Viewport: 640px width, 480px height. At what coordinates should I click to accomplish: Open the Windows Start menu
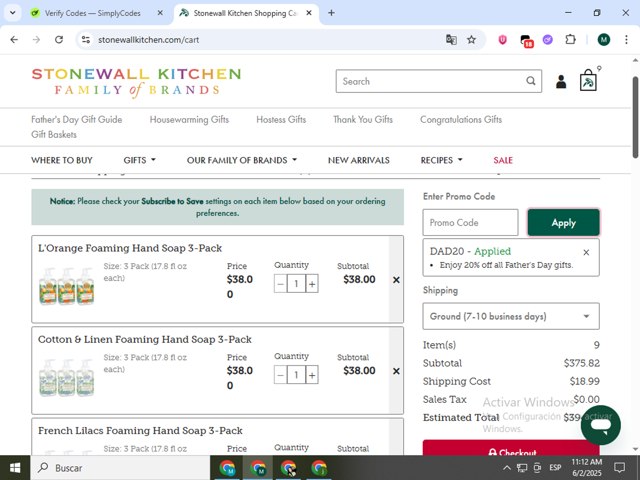click(15, 468)
